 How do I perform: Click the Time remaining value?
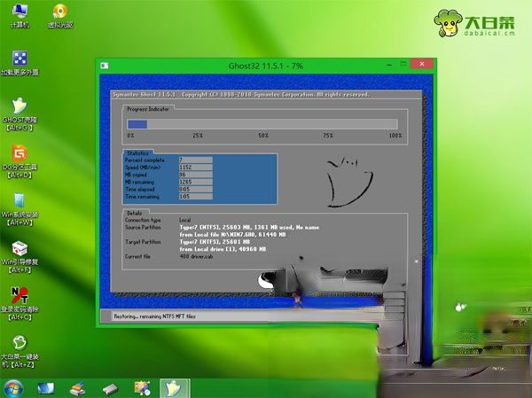click(x=196, y=197)
